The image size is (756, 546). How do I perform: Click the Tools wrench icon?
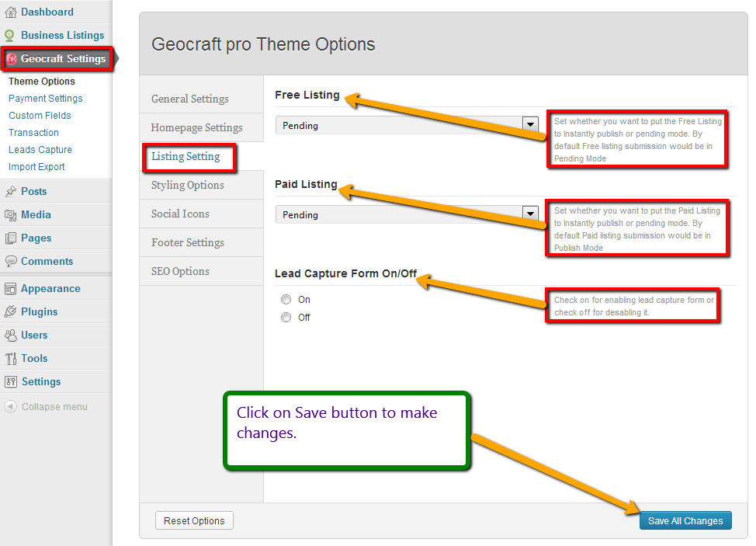11,359
